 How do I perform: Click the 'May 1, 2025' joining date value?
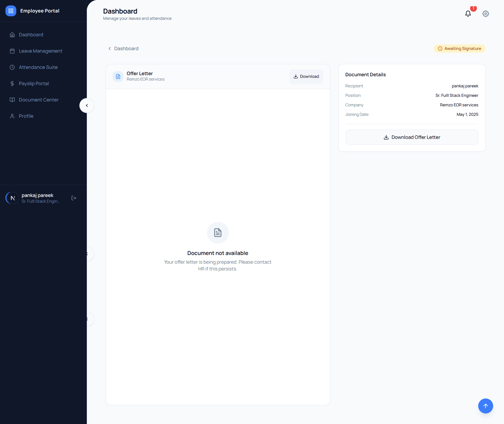coord(467,114)
